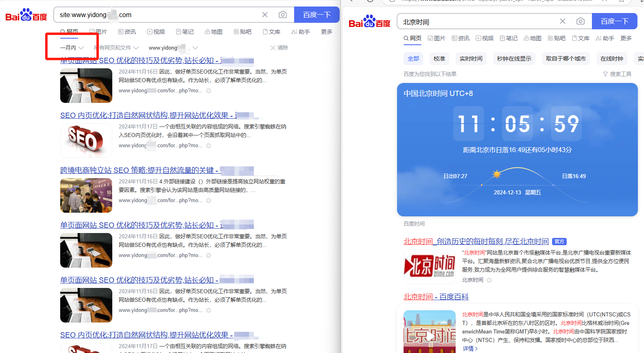Select the 取自于哪个城市 filter chip
This screenshot has height=353, width=644.
coord(566,59)
